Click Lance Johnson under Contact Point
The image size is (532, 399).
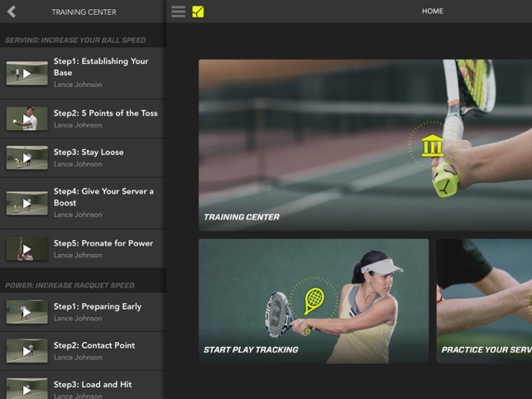pyautogui.click(x=78, y=358)
